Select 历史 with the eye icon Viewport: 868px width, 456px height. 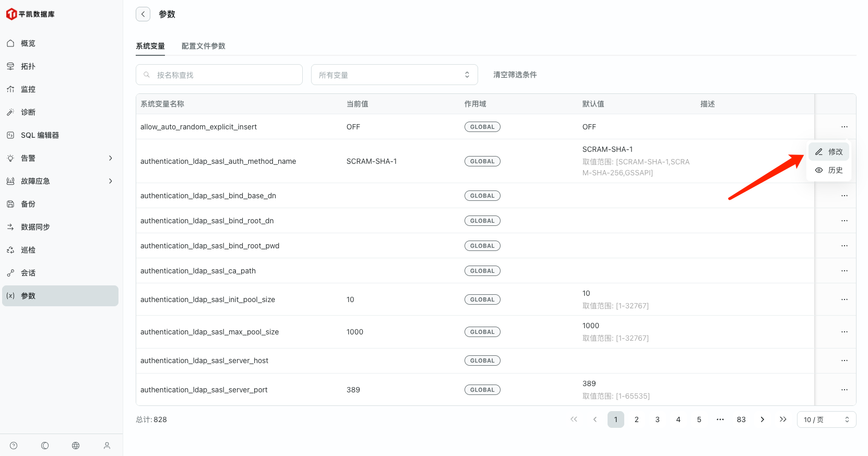pyautogui.click(x=829, y=170)
